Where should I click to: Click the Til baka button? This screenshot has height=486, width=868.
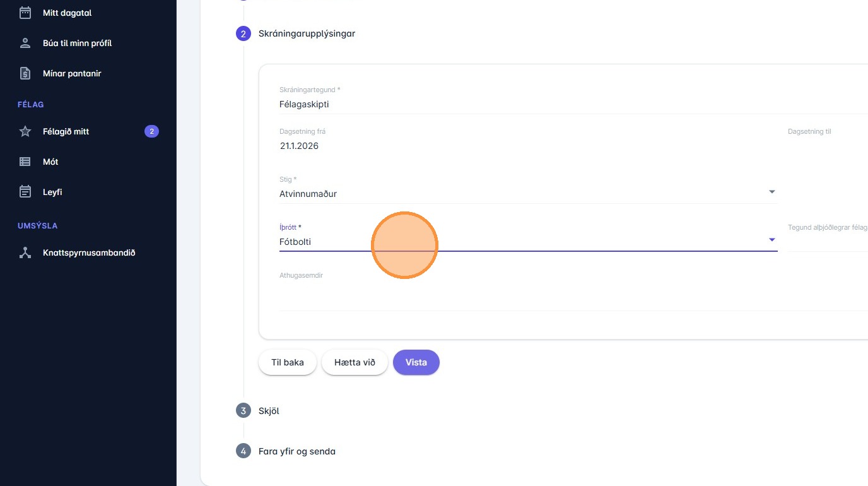coord(288,362)
